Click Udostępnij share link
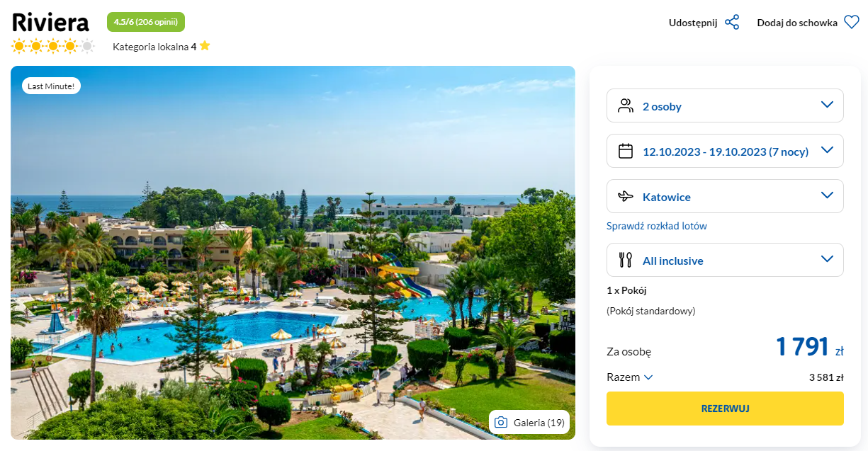 tap(693, 23)
